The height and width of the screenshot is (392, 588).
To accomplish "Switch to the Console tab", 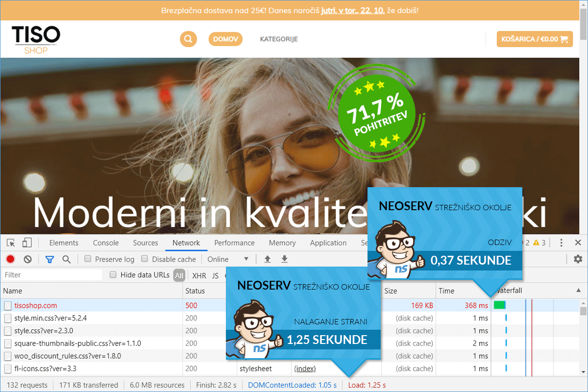I will point(106,243).
